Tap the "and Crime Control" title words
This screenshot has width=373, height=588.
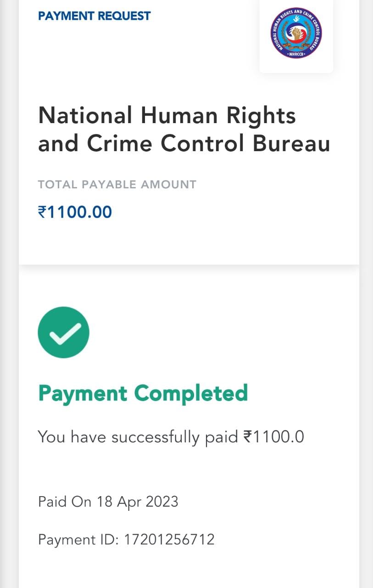(x=141, y=144)
